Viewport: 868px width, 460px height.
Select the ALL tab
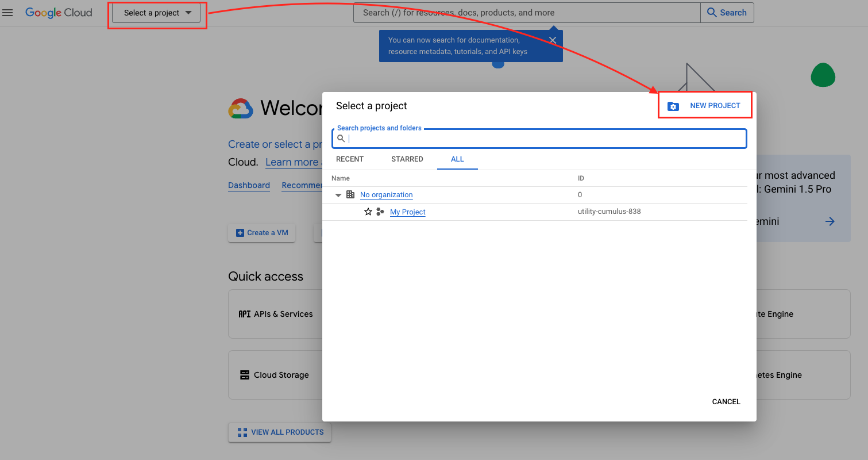[x=457, y=159]
